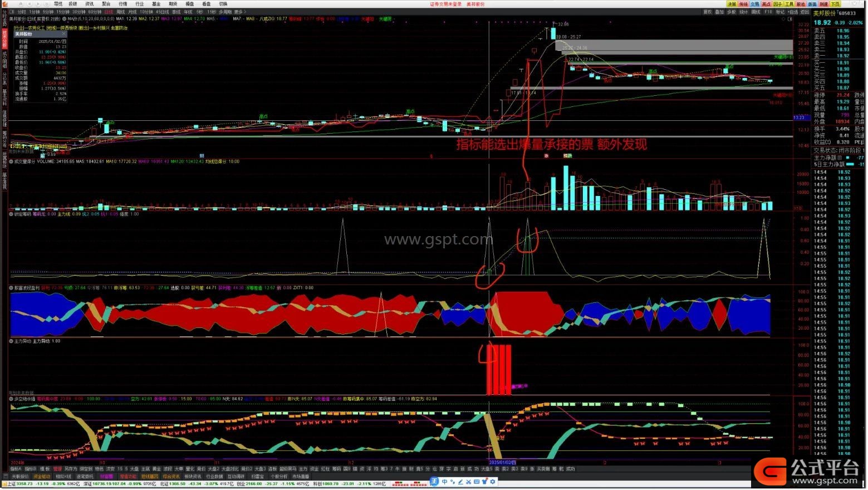Screen dimensions: 868x490
Task: Switch chart to 60分钟 period
Action: coord(95,12)
